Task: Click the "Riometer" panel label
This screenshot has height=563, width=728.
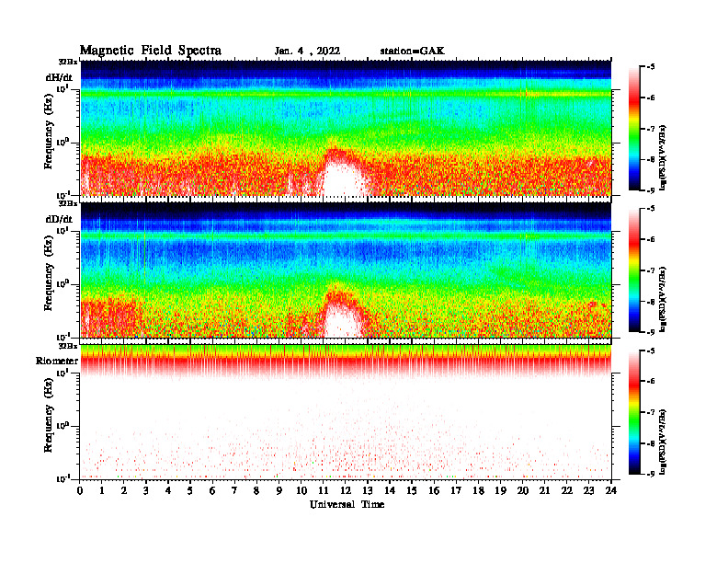Action: click(x=57, y=361)
